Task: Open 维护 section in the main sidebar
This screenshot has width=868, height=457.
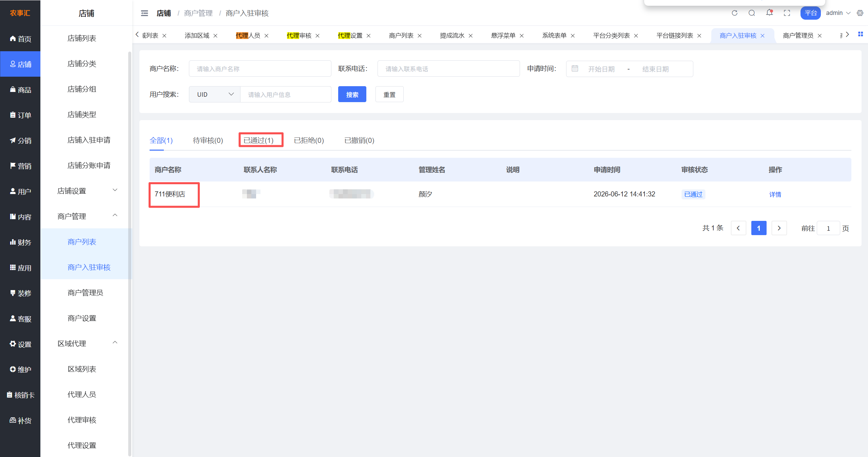Action: 20,369
